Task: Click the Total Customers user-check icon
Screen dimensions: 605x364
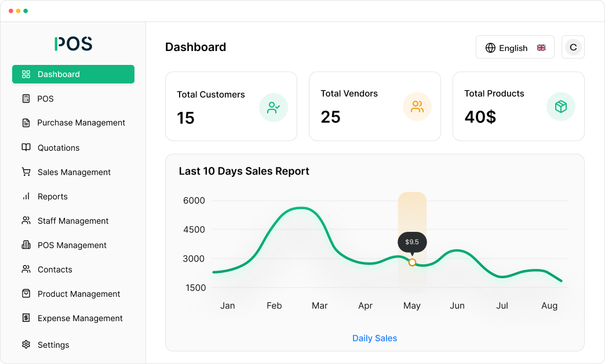Action: (x=273, y=107)
